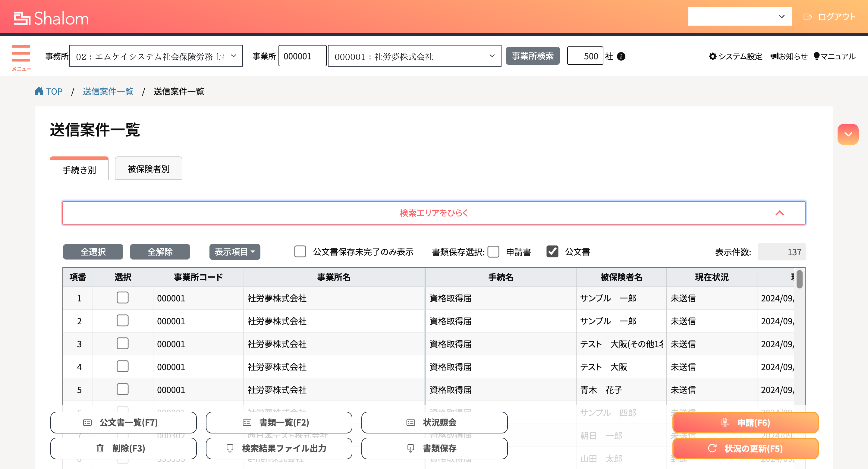Click the 書類保存 download icon
This screenshot has height=469, width=868.
pyautogui.click(x=410, y=449)
